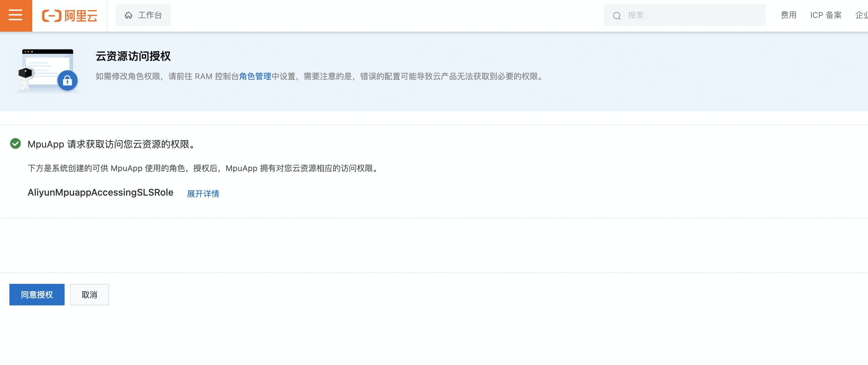Image resolution: width=868 pixels, height=365 pixels.
Task: Open the 企业 menu at the top right
Action: click(x=862, y=15)
